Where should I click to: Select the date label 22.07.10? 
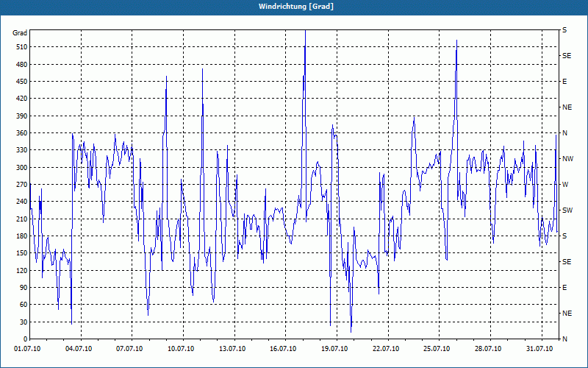click(x=386, y=349)
